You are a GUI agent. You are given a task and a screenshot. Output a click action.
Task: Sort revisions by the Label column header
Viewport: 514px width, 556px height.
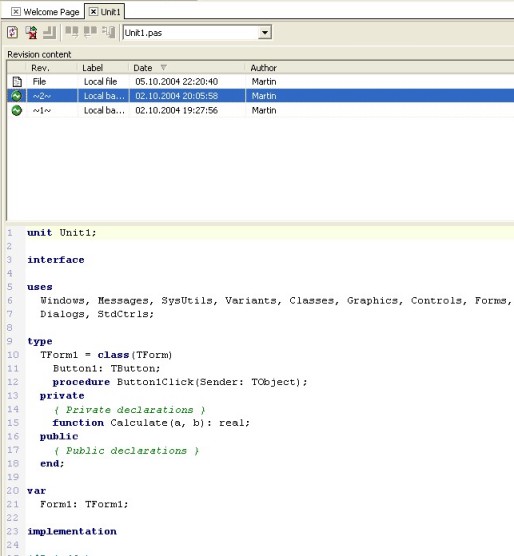coord(102,68)
